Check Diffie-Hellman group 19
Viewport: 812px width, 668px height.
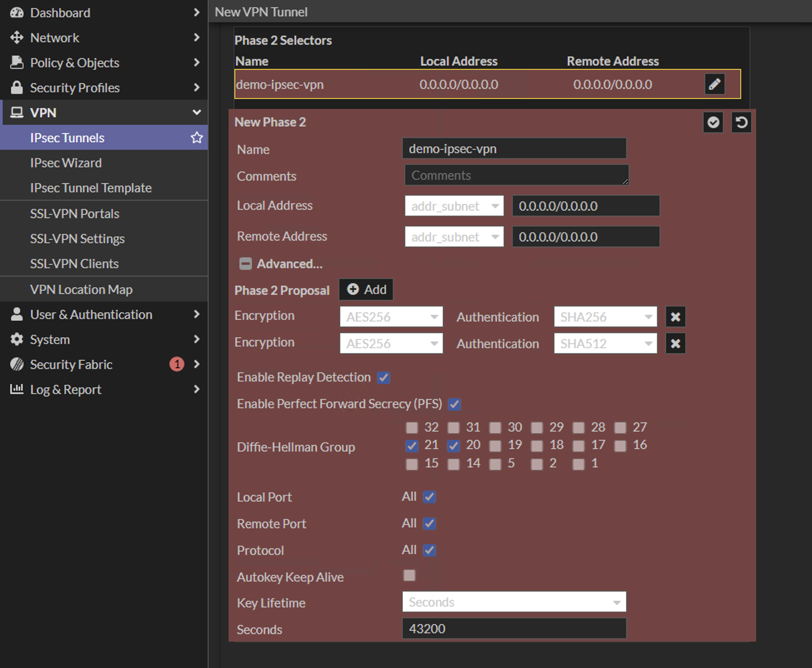(x=495, y=446)
